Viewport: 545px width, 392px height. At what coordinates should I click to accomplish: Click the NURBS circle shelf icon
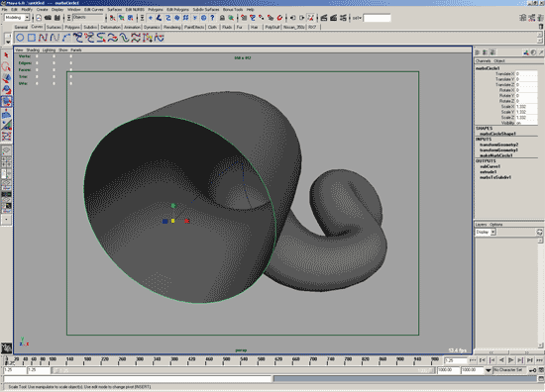20,38
